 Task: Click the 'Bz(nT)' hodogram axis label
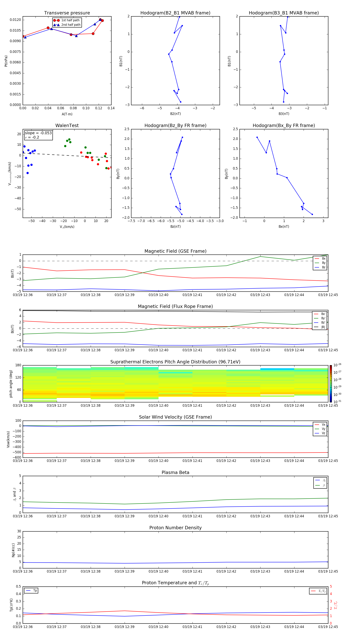coord(175,227)
